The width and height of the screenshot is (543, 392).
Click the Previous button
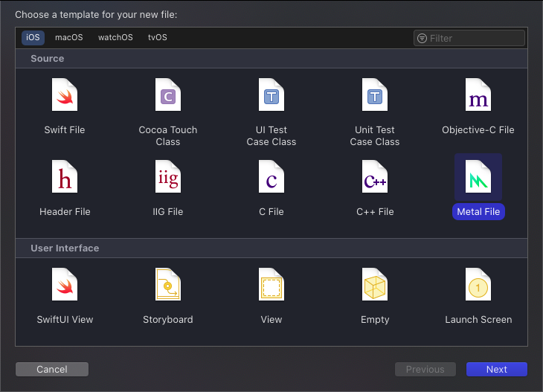point(425,369)
